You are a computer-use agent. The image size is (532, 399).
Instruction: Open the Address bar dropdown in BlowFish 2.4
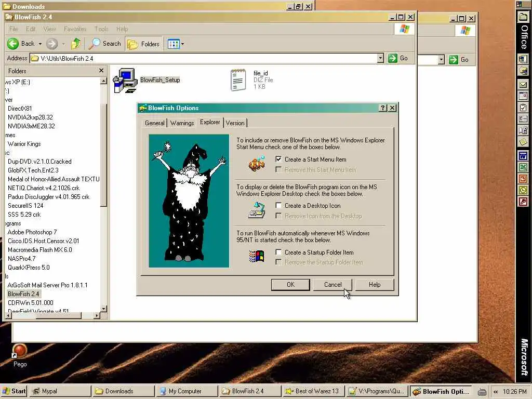pyautogui.click(x=380, y=58)
